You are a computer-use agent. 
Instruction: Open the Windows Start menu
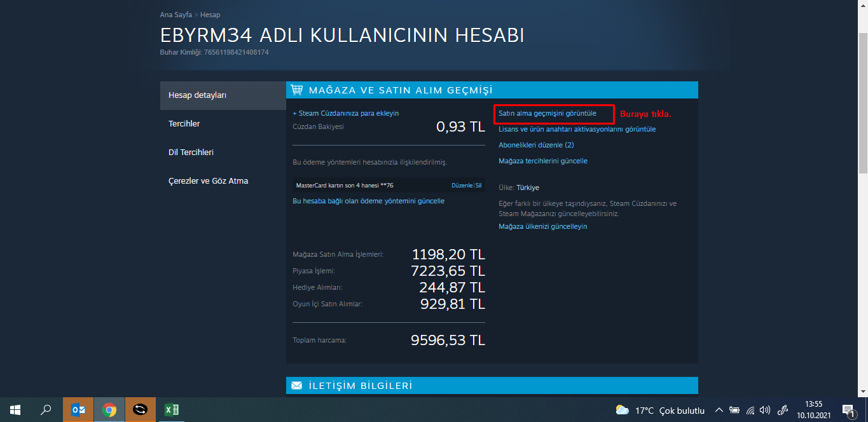click(15, 410)
